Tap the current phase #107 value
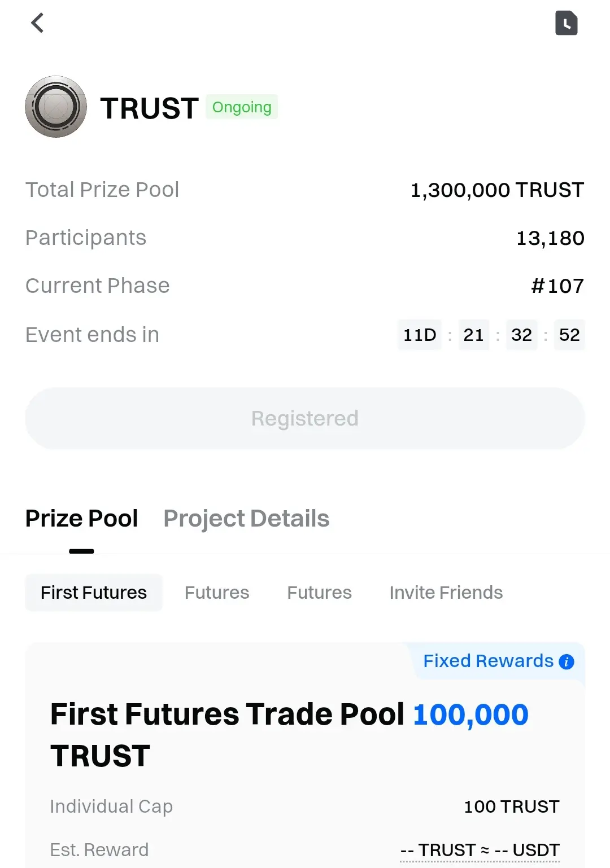Image resolution: width=610 pixels, height=868 pixels. coord(557,286)
